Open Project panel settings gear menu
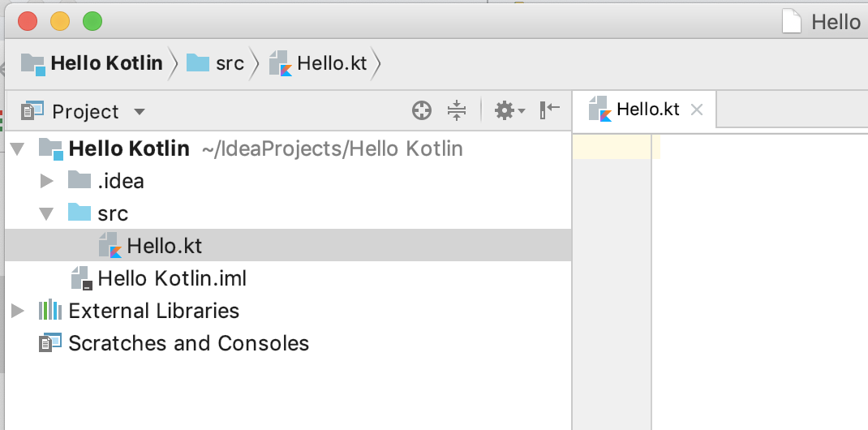This screenshot has width=868, height=430. tap(509, 111)
